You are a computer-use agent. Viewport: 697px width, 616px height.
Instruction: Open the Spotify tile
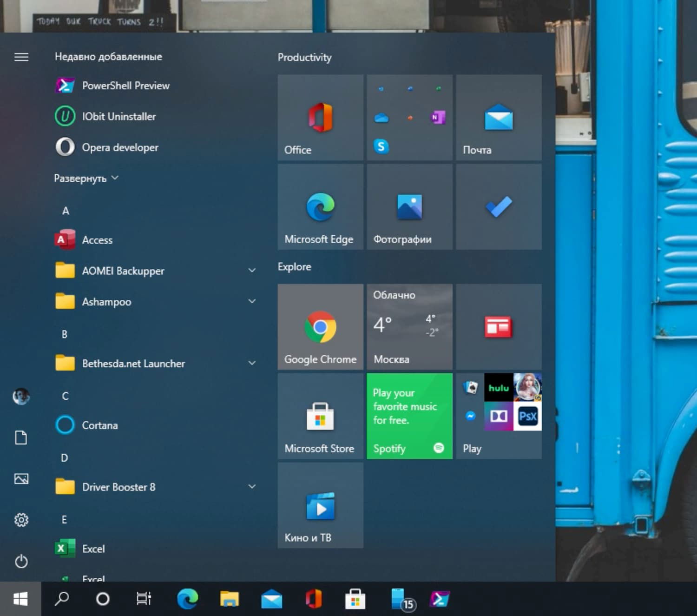(x=409, y=416)
